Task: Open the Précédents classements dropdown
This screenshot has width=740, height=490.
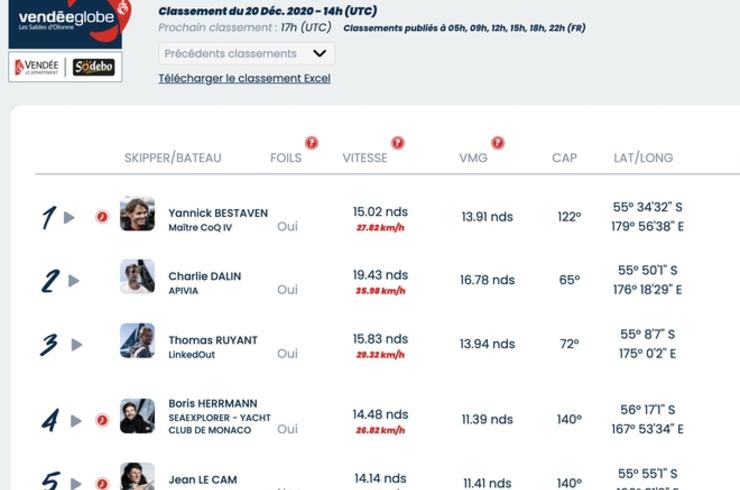Action: [247, 53]
